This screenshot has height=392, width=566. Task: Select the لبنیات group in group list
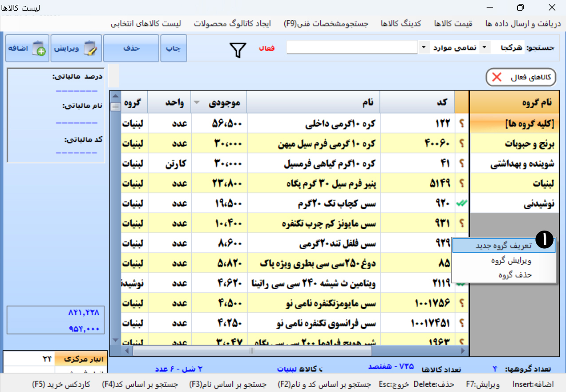tap(515, 183)
